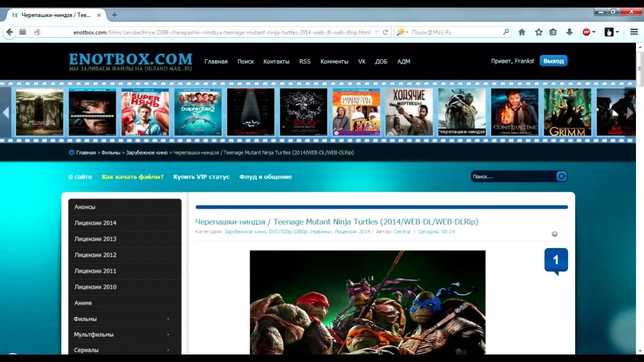The image size is (644, 362).
Task: Expand the Мультфильмы sidebar submenu
Action: coord(168,334)
